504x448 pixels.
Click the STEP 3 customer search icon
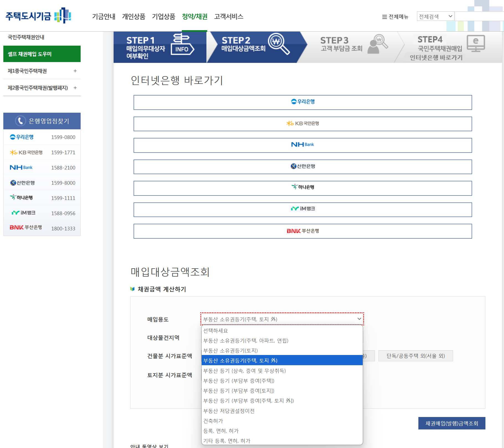point(378,44)
